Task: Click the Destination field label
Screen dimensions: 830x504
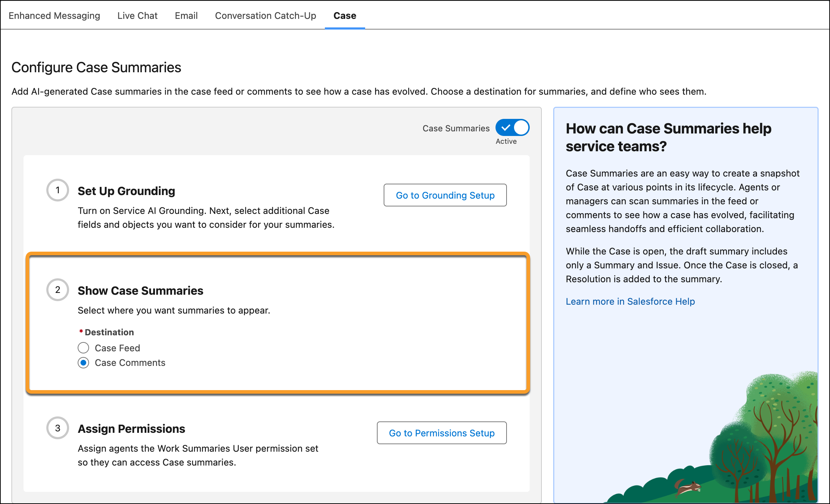Action: tap(109, 332)
